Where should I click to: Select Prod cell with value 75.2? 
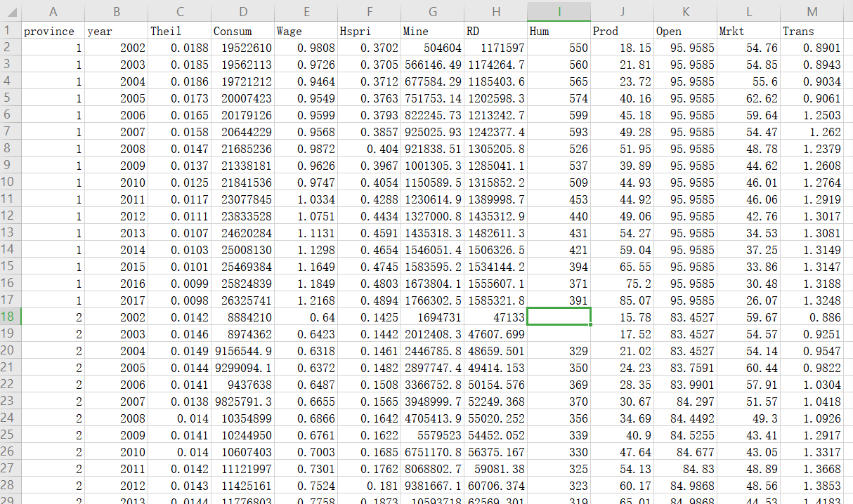[623, 284]
